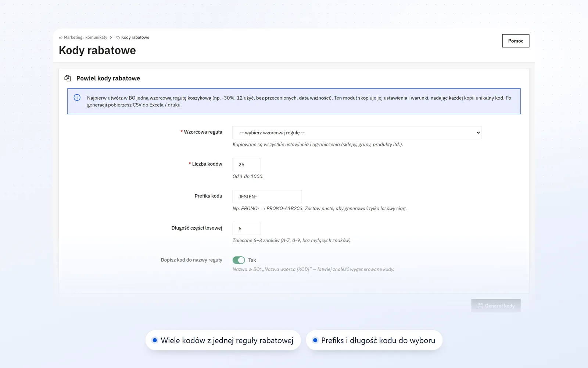Click the Liczba kodów label
The width and height of the screenshot is (588, 368).
tap(207, 164)
